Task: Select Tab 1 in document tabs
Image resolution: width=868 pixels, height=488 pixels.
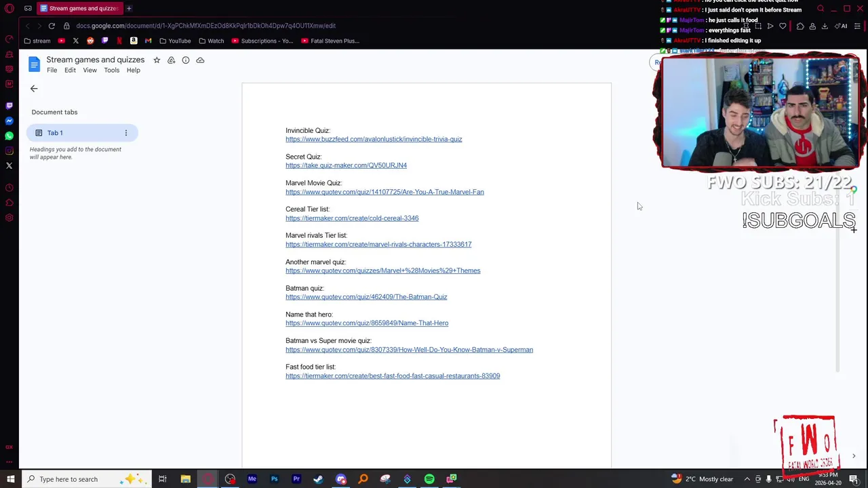Action: point(82,133)
